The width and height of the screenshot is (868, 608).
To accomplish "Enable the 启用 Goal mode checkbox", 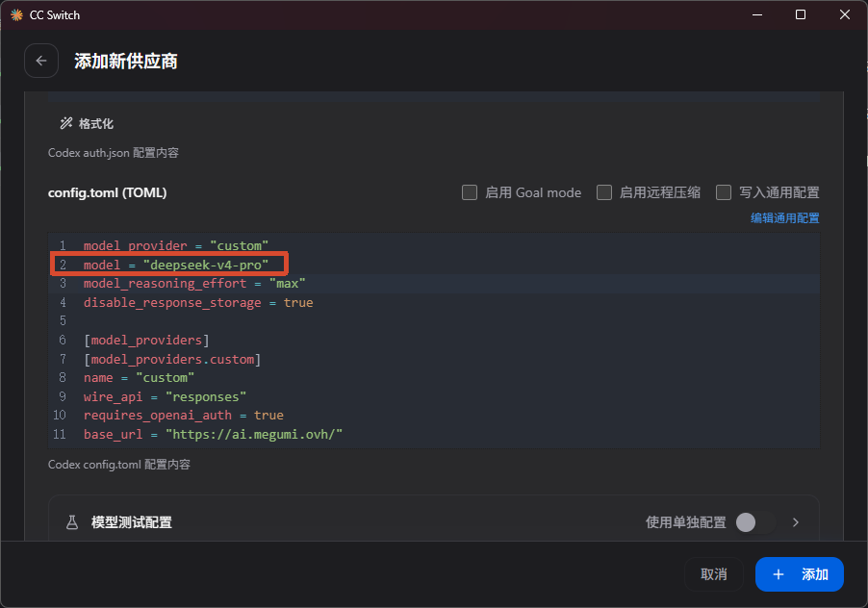I will tap(470, 192).
